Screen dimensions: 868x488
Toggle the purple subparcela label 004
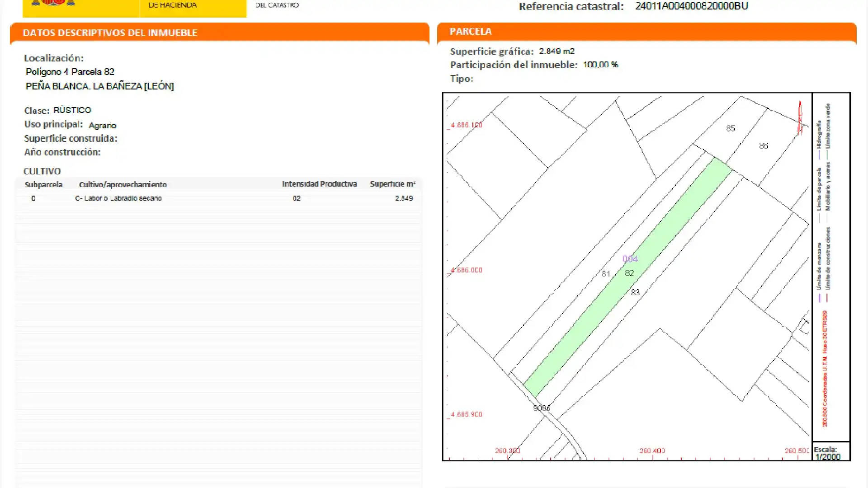click(631, 258)
